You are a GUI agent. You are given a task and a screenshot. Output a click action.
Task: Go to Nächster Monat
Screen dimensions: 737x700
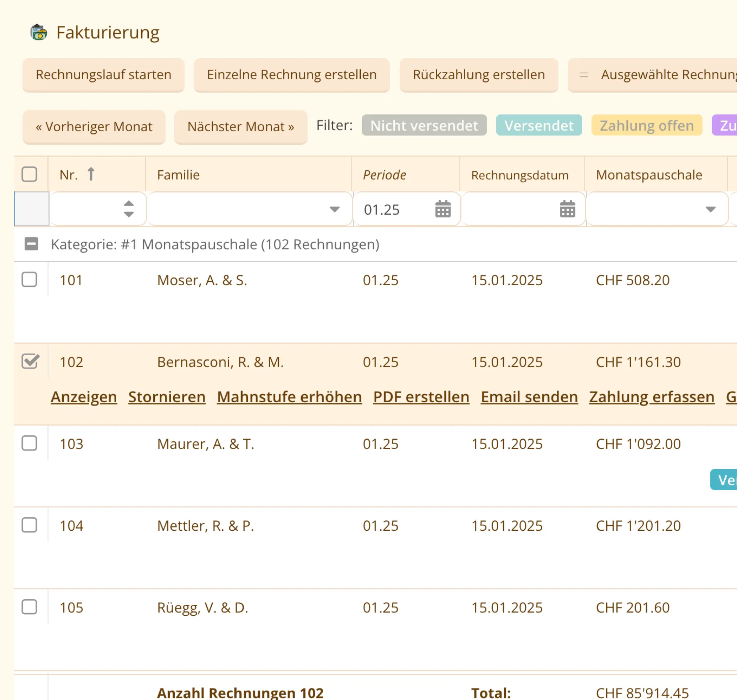241,127
